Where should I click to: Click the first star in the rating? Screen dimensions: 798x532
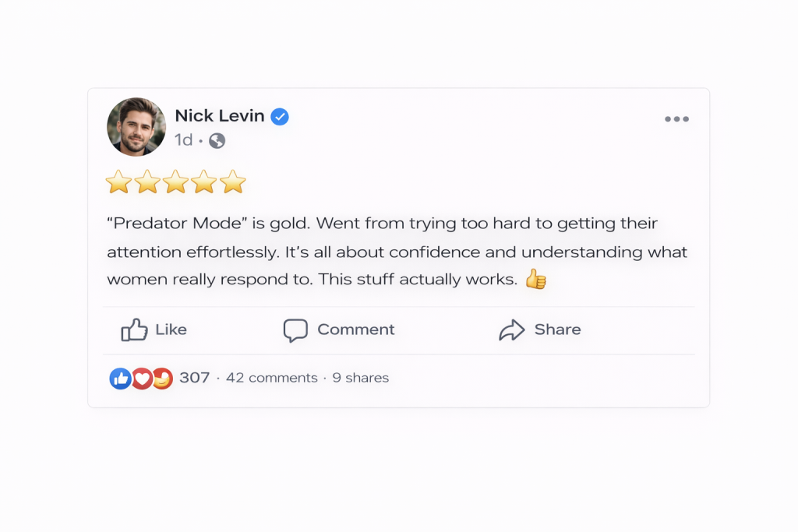pyautogui.click(x=119, y=182)
